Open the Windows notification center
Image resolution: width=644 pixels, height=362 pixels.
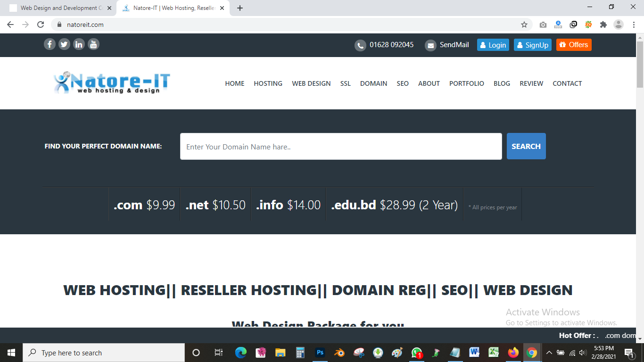(629, 353)
